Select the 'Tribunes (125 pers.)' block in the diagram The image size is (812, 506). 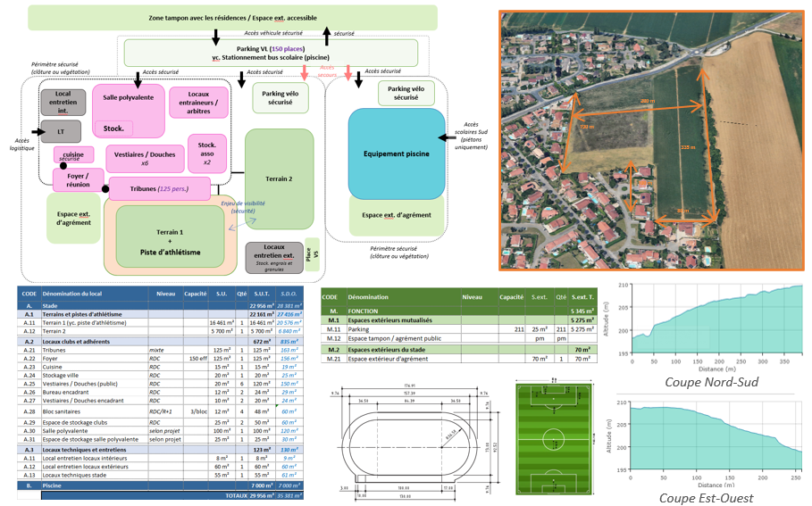pos(159,189)
